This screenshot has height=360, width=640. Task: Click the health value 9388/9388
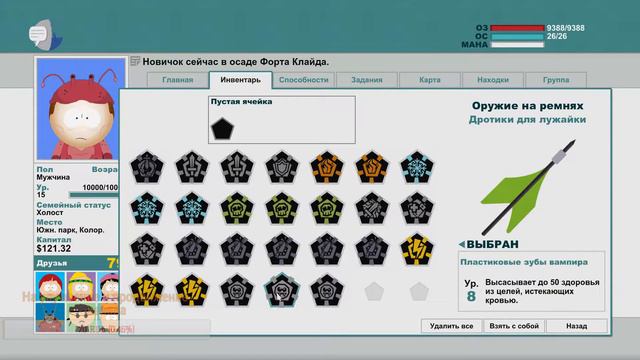click(565, 28)
